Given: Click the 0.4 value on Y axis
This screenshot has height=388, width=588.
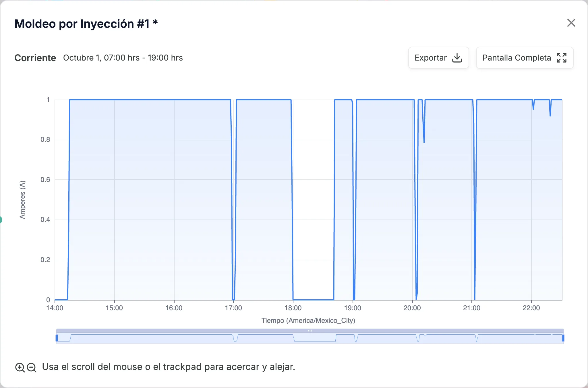Looking at the screenshot, I should pos(45,220).
